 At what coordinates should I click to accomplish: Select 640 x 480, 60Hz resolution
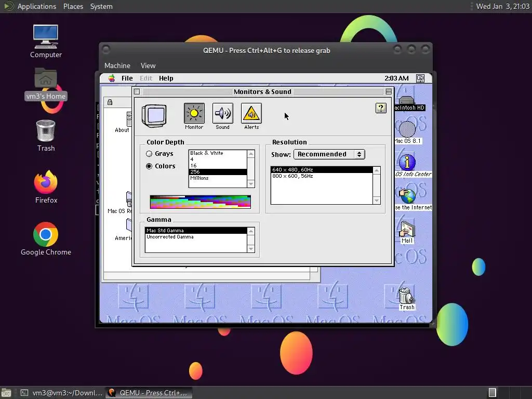(x=322, y=170)
